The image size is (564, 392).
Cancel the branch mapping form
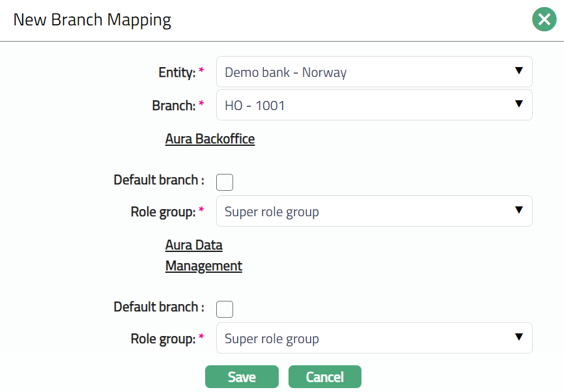324,377
